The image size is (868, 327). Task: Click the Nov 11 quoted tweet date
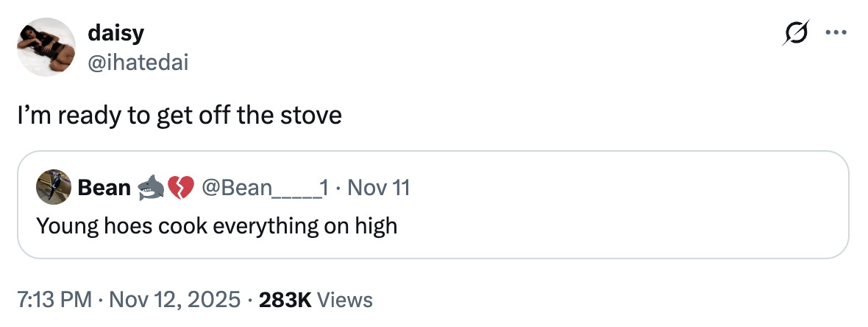(x=377, y=188)
